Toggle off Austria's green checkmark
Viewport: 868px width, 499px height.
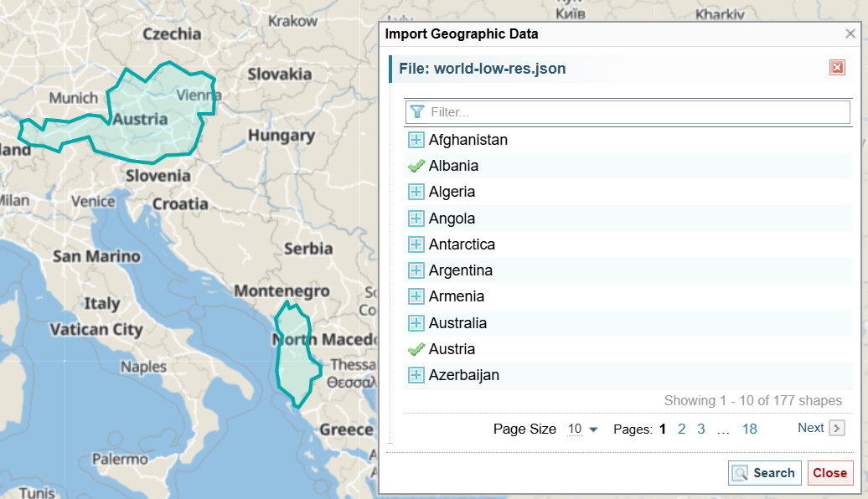(416, 349)
